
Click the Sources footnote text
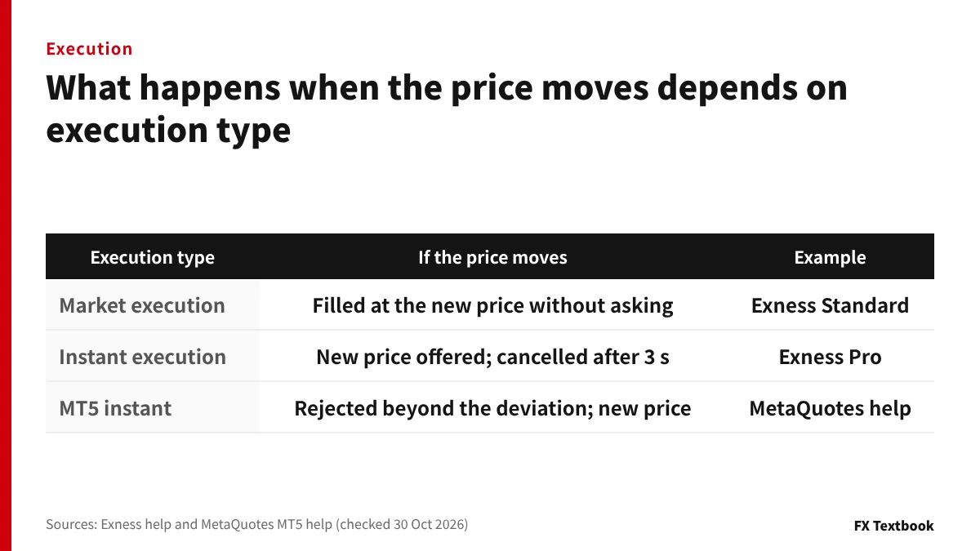pyautogui.click(x=256, y=525)
